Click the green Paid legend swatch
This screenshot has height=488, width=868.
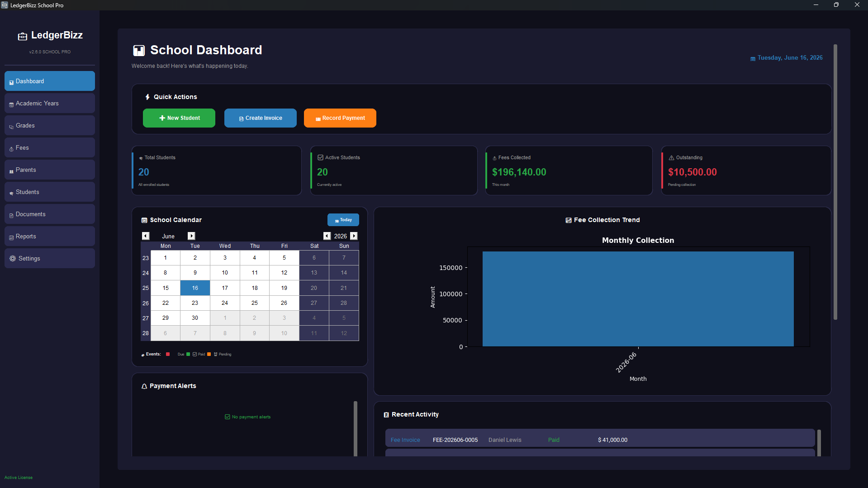coord(188,354)
